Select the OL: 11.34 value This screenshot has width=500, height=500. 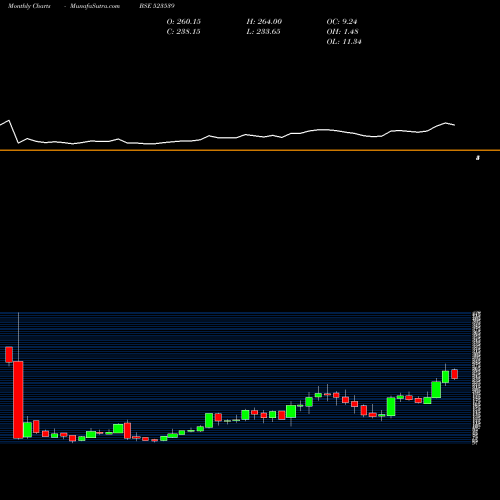[x=344, y=42]
